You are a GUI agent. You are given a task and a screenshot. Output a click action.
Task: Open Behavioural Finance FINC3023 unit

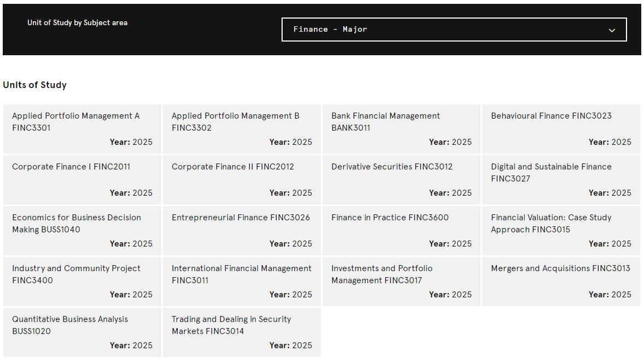point(561,129)
